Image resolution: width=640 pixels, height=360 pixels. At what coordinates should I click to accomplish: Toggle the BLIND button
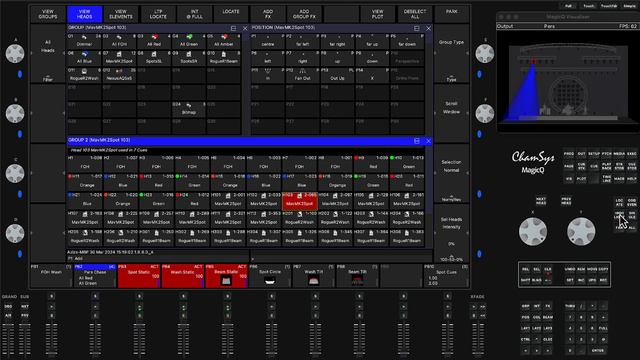(x=537, y=280)
